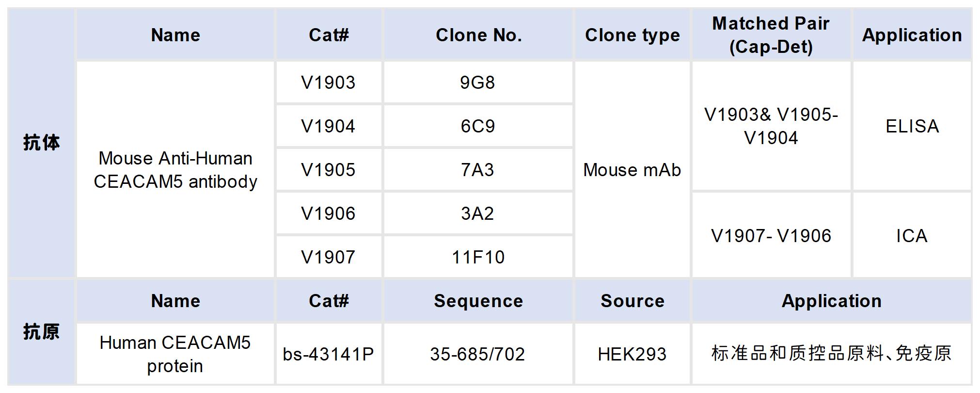This screenshot has width=980, height=393.
Task: Click the Mouse mAb clone type cell
Action: pyautogui.click(x=632, y=170)
